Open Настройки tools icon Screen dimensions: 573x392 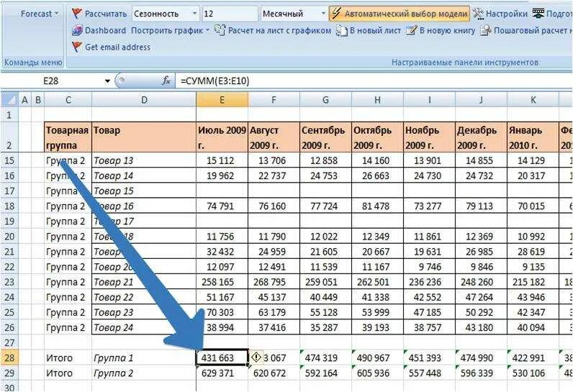pyautogui.click(x=479, y=14)
